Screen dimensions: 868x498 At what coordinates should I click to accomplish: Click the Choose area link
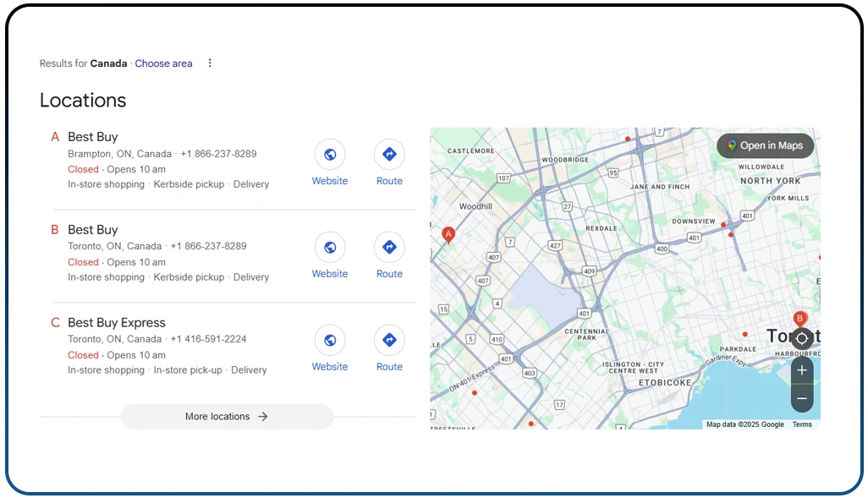coord(163,63)
